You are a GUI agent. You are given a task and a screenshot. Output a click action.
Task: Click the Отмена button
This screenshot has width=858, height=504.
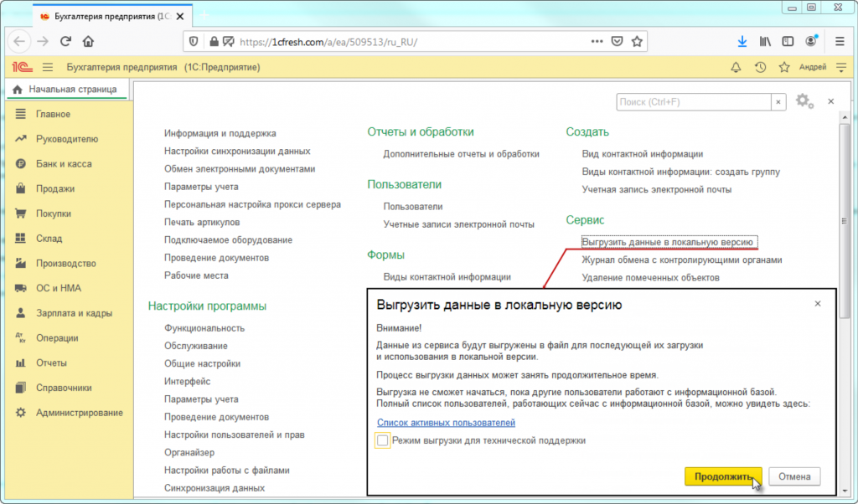pyautogui.click(x=793, y=476)
